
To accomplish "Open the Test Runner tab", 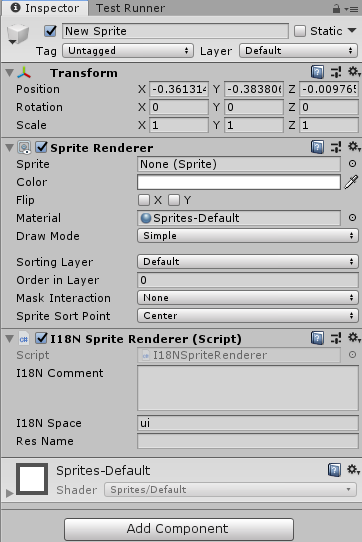I will 130,8.
